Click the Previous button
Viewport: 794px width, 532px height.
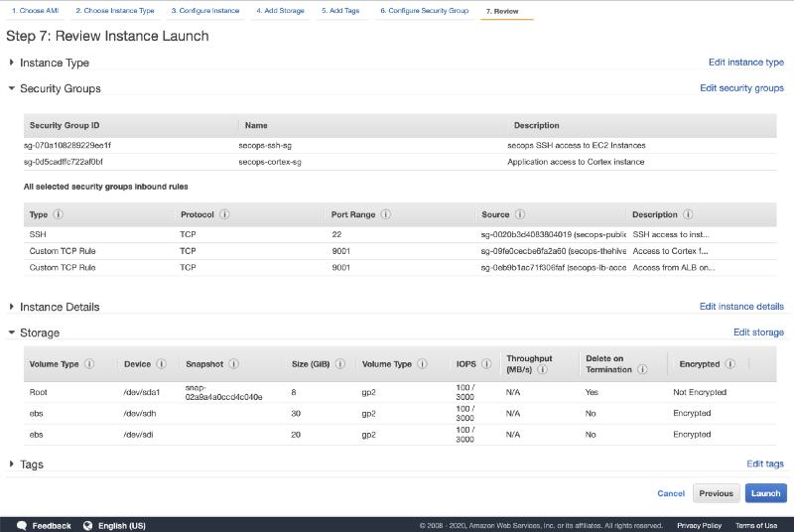pos(716,493)
